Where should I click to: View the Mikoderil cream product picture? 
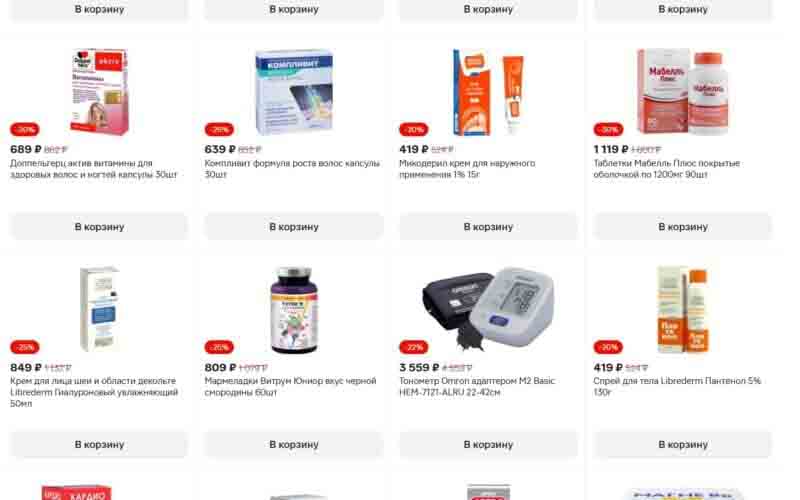[488, 92]
